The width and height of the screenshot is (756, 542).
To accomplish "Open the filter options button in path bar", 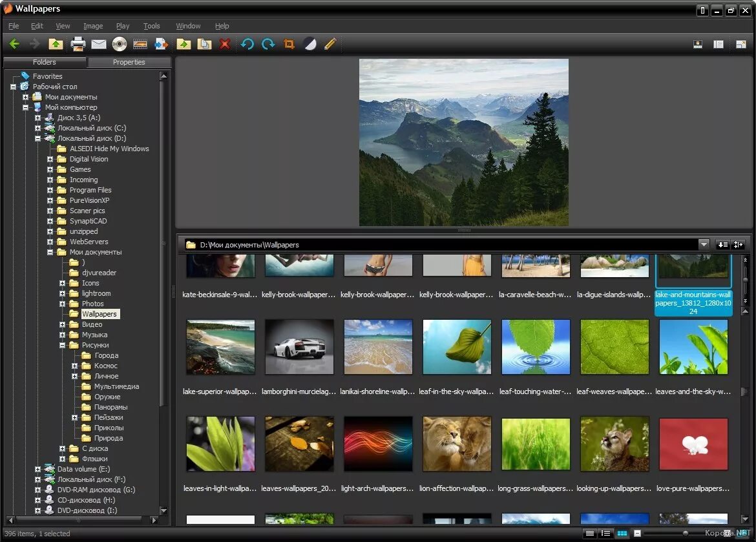I will pyautogui.click(x=738, y=244).
